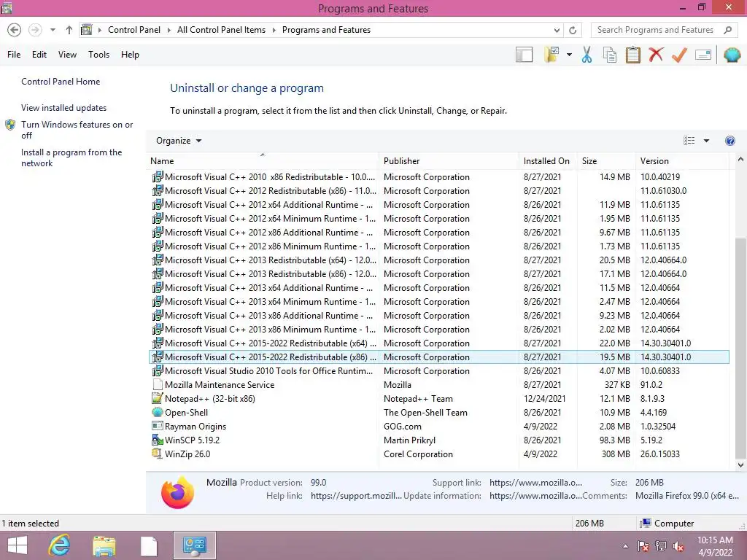The width and height of the screenshot is (747, 560).
Task: Click the search magnifier icon
Action: pyautogui.click(x=727, y=30)
